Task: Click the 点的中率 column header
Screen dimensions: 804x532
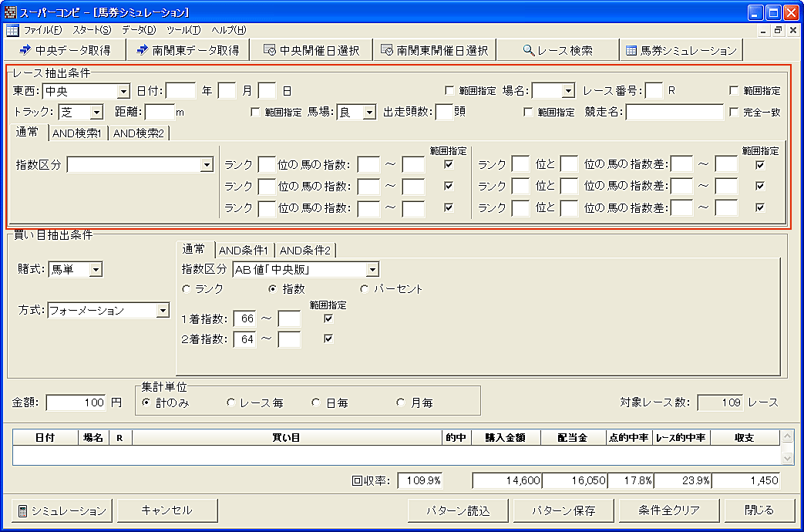Action: 629,438
